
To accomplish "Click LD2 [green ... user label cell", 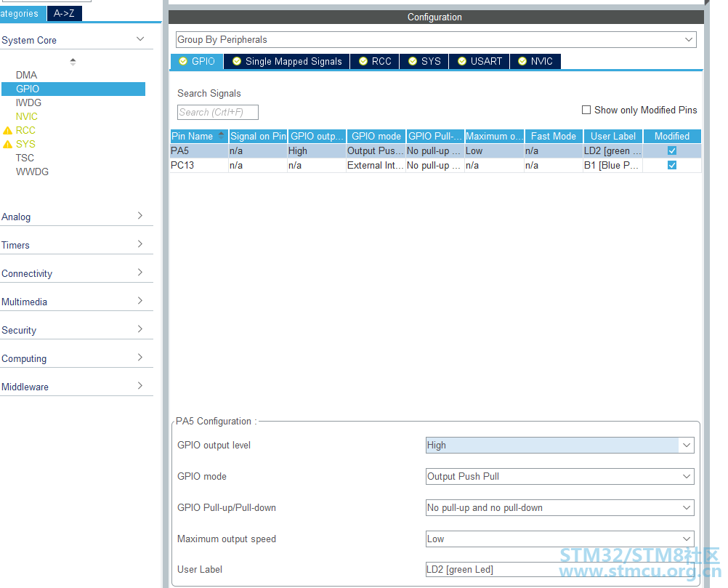I will (x=612, y=151).
